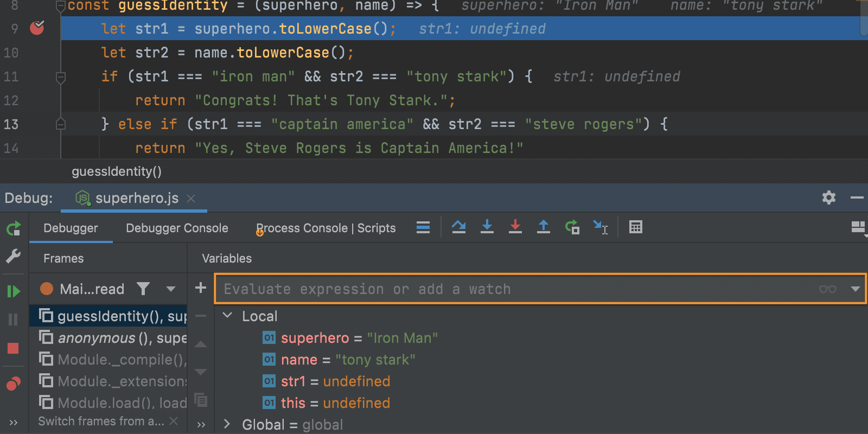Open the Debug panel settings gear
Screen dimensions: 868x434
[829, 197]
